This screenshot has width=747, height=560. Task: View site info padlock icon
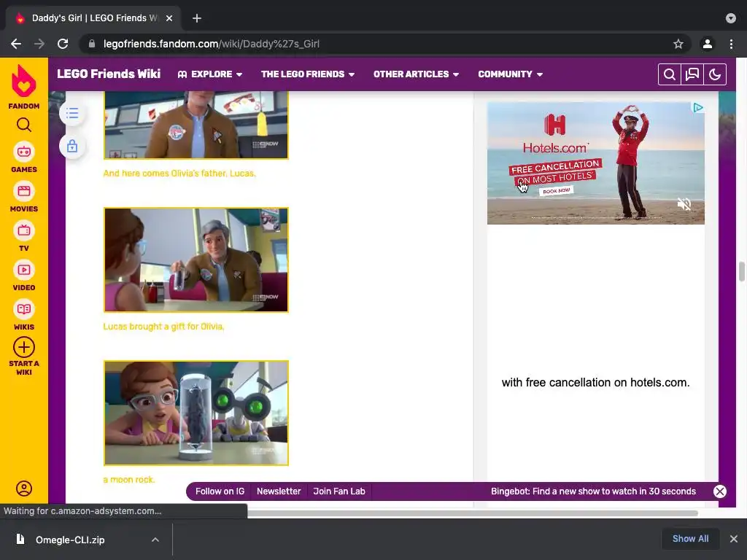[92, 44]
